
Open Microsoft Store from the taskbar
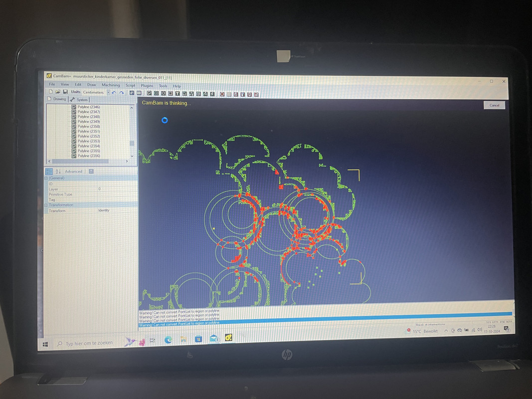pyautogui.click(x=198, y=339)
